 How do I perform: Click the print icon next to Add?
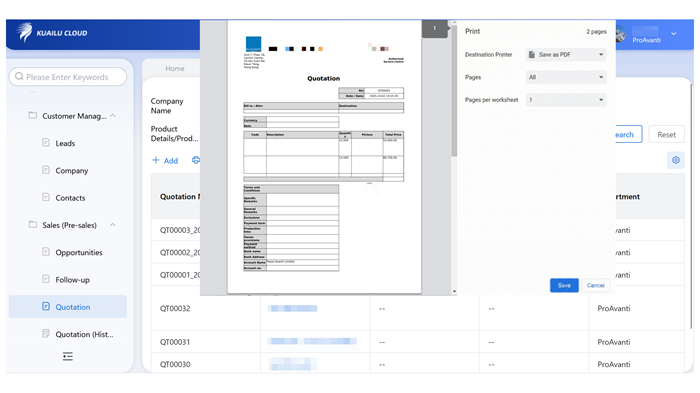pyautogui.click(x=196, y=160)
